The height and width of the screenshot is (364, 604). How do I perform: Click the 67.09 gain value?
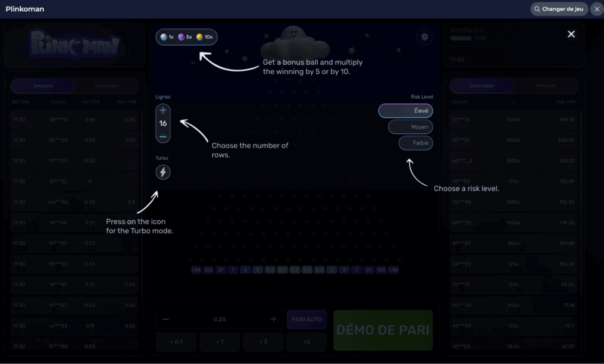click(568, 346)
